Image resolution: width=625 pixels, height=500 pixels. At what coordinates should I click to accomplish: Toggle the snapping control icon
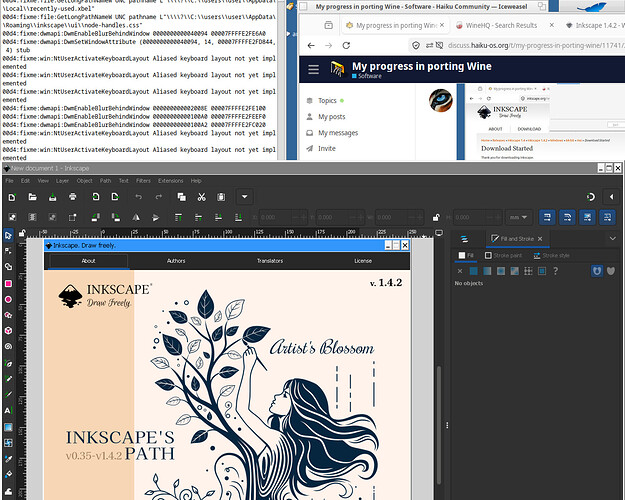click(x=591, y=197)
